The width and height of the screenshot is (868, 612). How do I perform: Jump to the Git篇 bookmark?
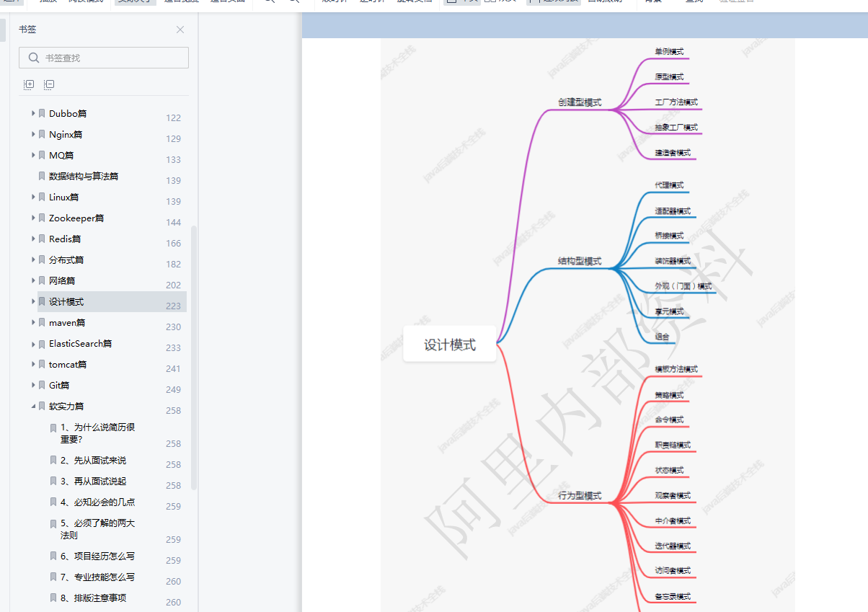tap(59, 386)
